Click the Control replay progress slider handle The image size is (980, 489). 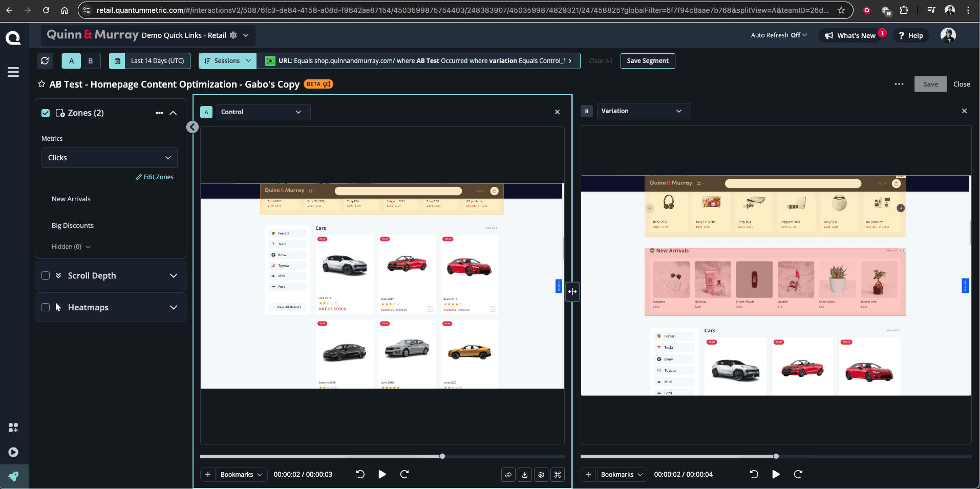click(x=442, y=456)
